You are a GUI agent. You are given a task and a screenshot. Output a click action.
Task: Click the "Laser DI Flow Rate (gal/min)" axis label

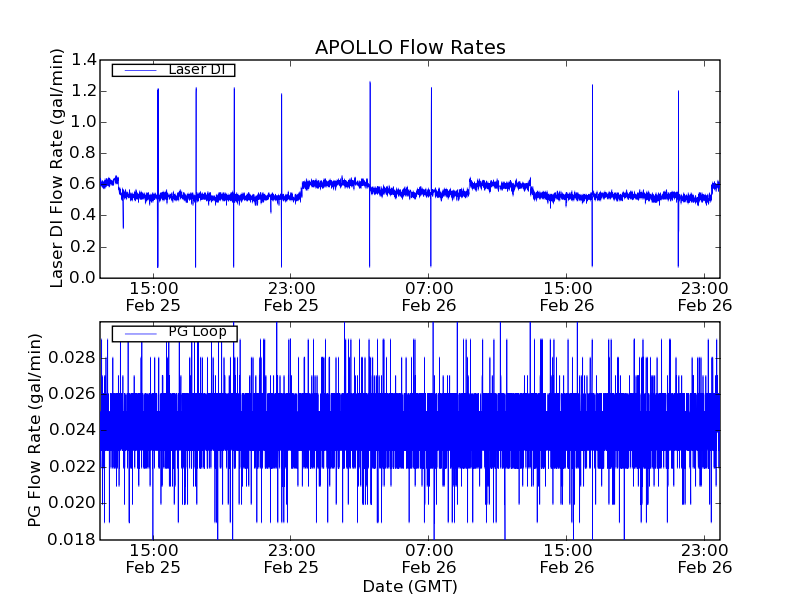(57, 168)
